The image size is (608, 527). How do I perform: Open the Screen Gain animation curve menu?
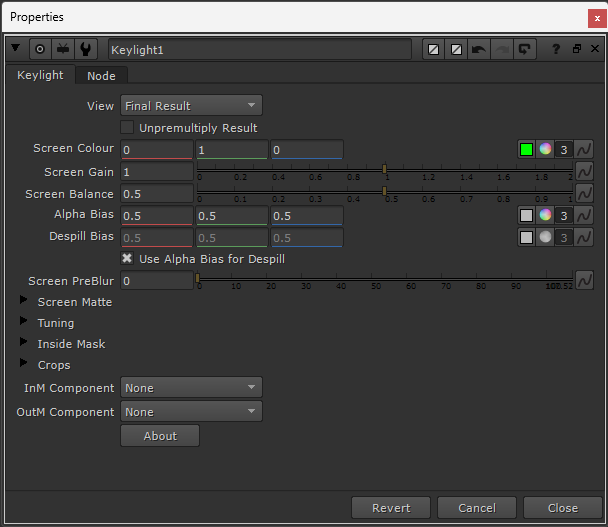click(x=584, y=171)
